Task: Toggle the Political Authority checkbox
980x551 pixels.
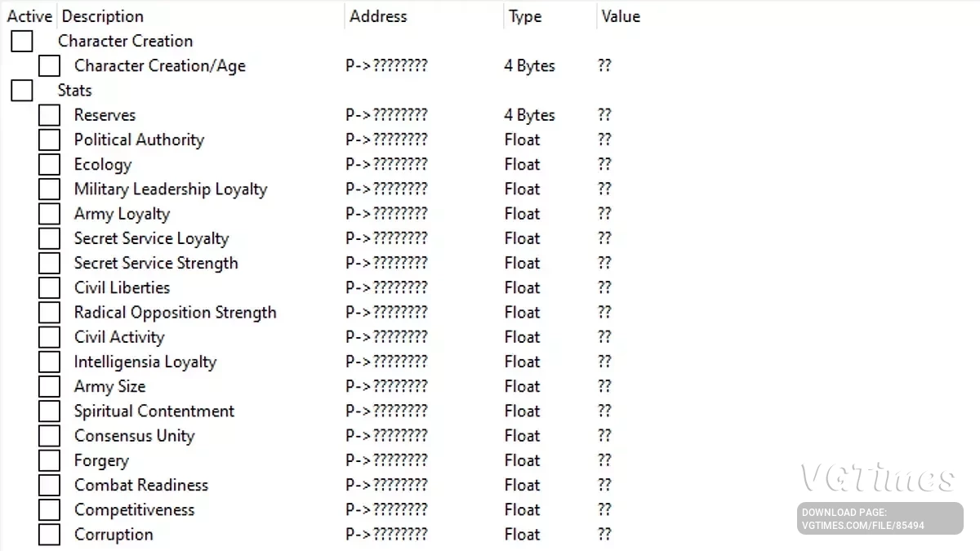Action: pyautogui.click(x=49, y=140)
